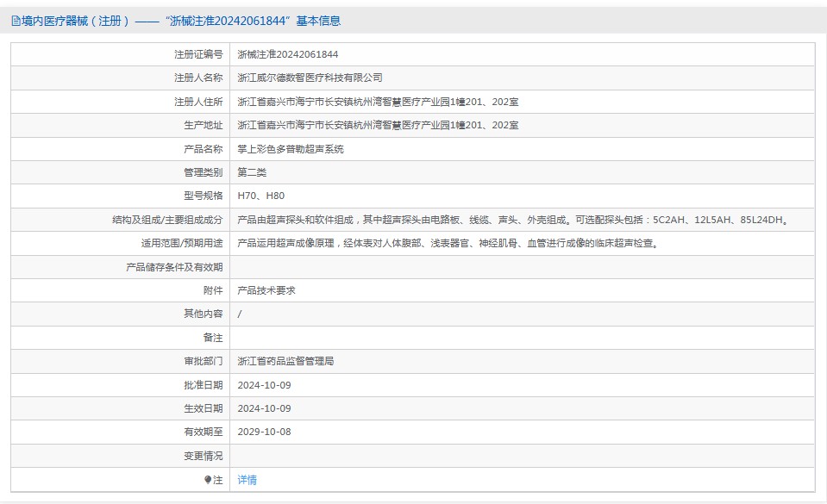
Task: Click the 注册人住所 label
Action: tap(198, 102)
